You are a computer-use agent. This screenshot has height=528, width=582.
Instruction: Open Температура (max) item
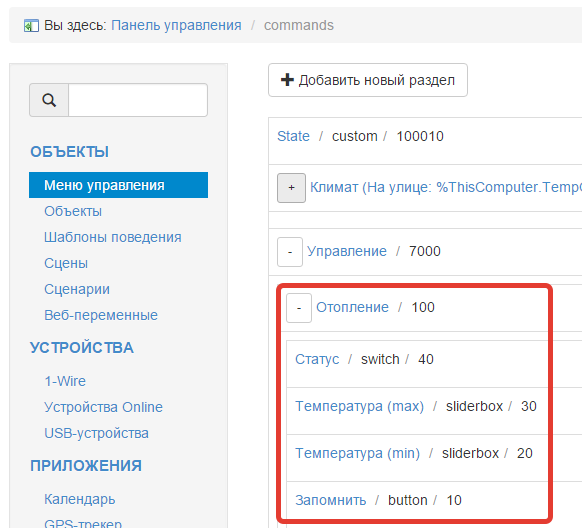(x=359, y=406)
